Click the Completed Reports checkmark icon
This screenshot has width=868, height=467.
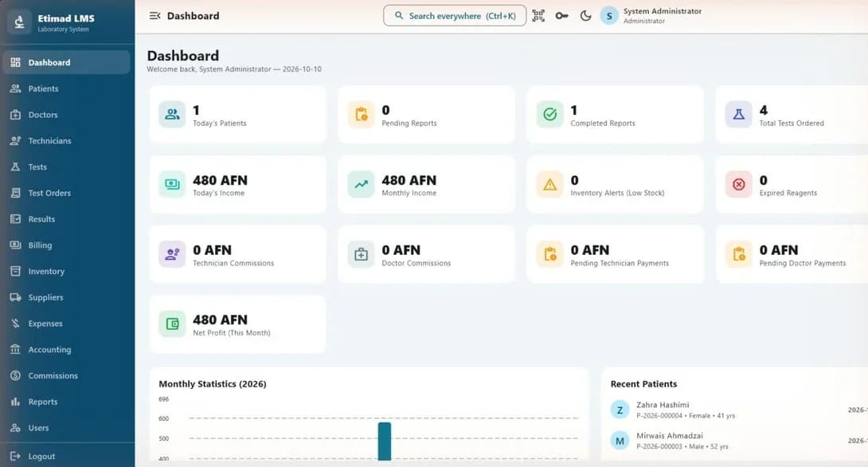tap(549, 115)
